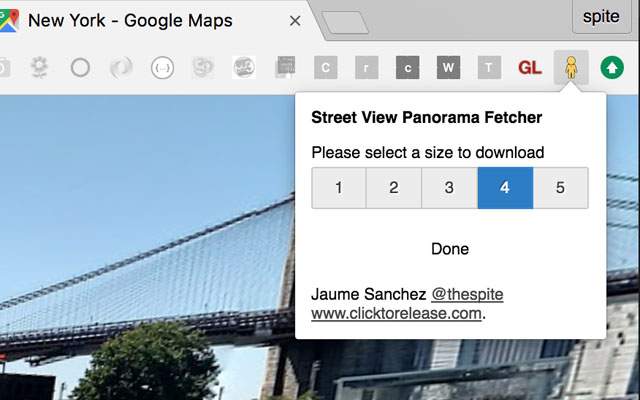Open the @thespite Twitter link
The image size is (640, 400).
coord(467,294)
